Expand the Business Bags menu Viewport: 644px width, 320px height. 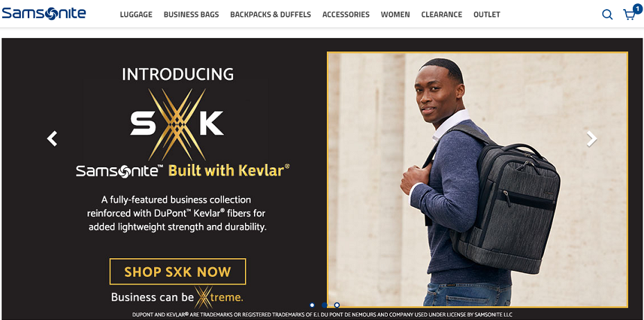pos(192,15)
